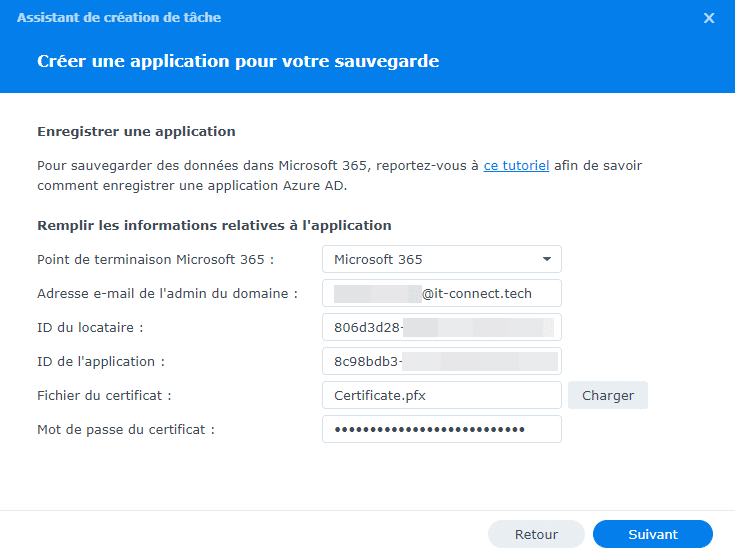
Task: Click the "Assistant de création de tâche" title
Action: [x=119, y=18]
